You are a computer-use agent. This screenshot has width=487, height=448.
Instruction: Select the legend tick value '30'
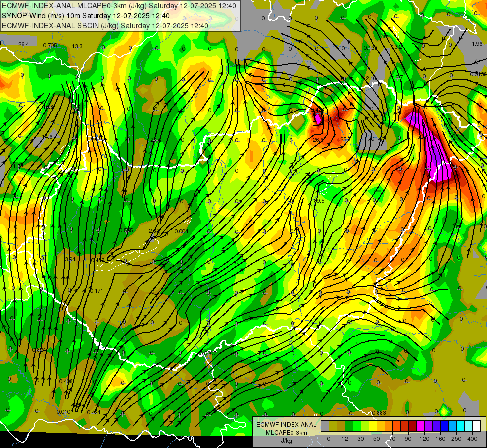tap(361, 439)
